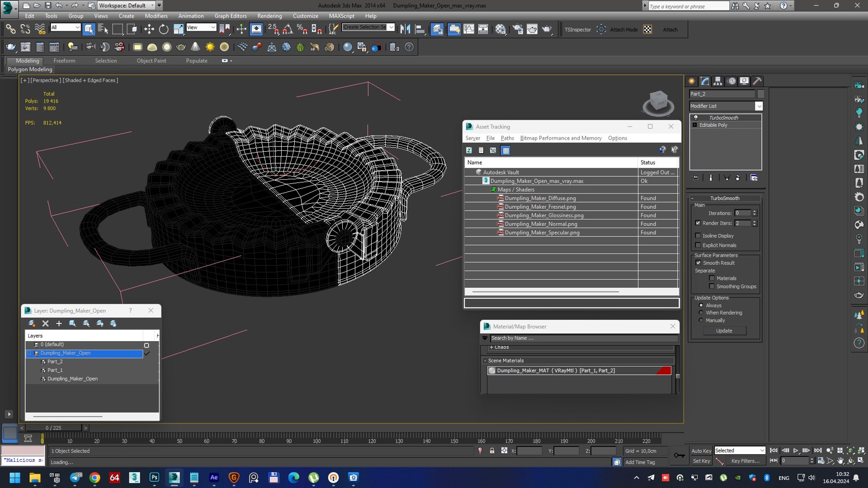The width and height of the screenshot is (868, 488).
Task: Toggle Smooth Result checkbox
Action: (x=698, y=263)
